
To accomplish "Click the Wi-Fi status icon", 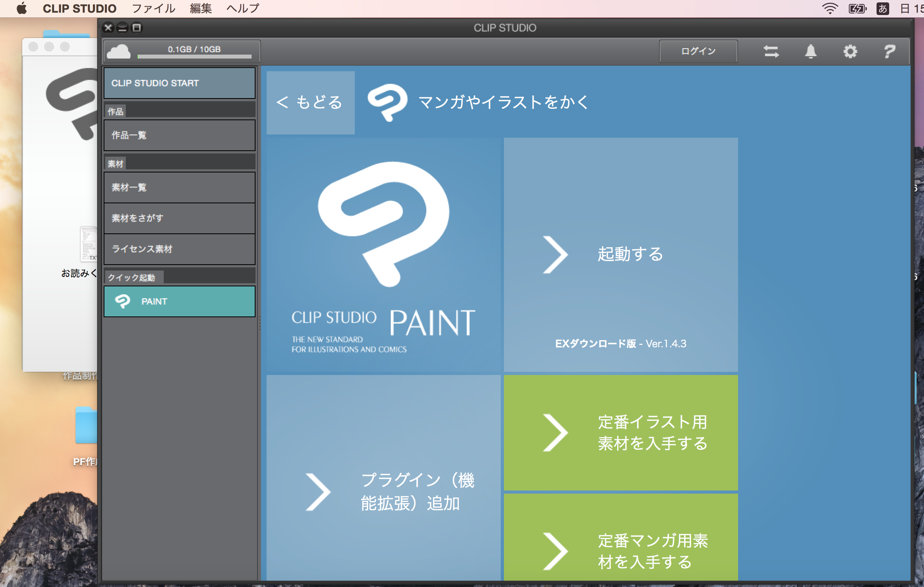I will coord(829,8).
